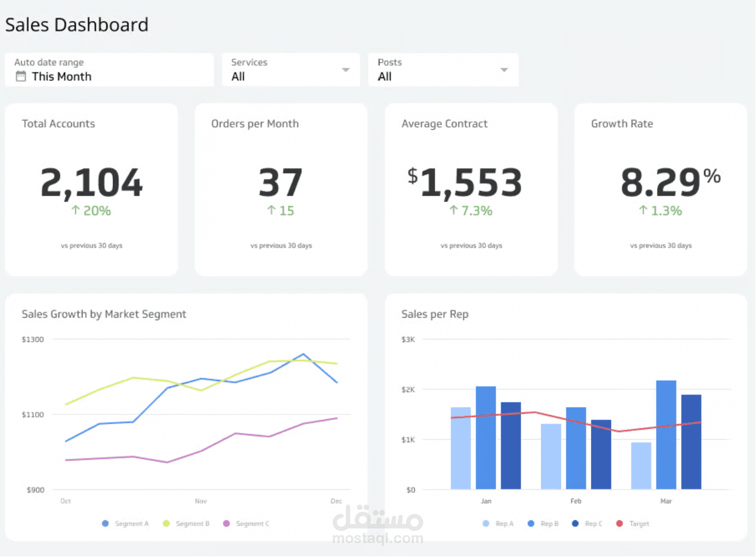Click the up arrow under Growth Rate
Image resolution: width=756 pixels, height=557 pixels.
pyautogui.click(x=642, y=211)
